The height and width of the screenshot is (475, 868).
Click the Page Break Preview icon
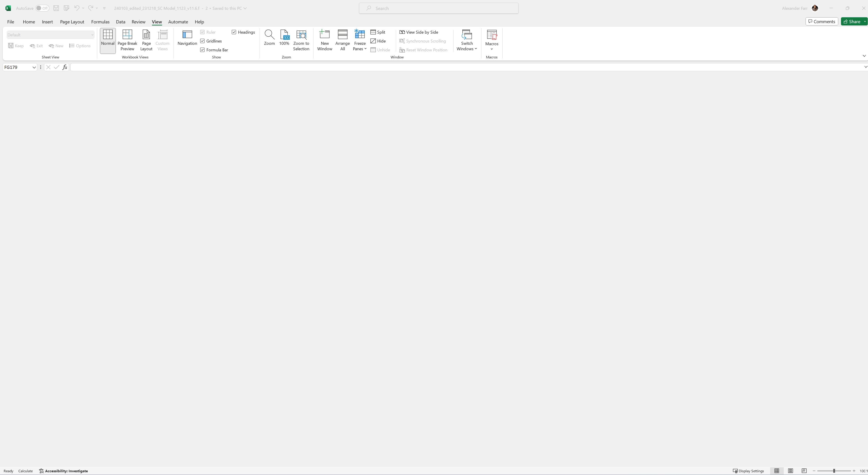click(127, 35)
